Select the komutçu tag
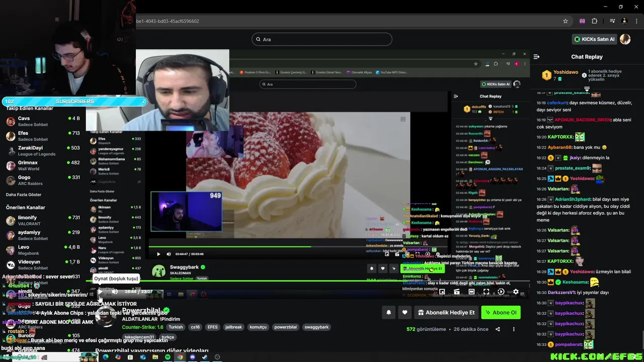The height and width of the screenshot is (362, 644). click(x=258, y=327)
